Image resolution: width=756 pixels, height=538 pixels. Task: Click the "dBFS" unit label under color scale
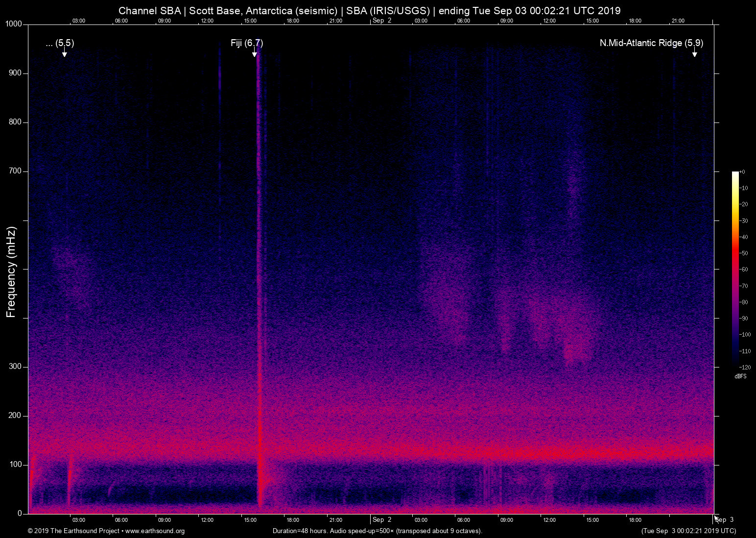pos(740,376)
